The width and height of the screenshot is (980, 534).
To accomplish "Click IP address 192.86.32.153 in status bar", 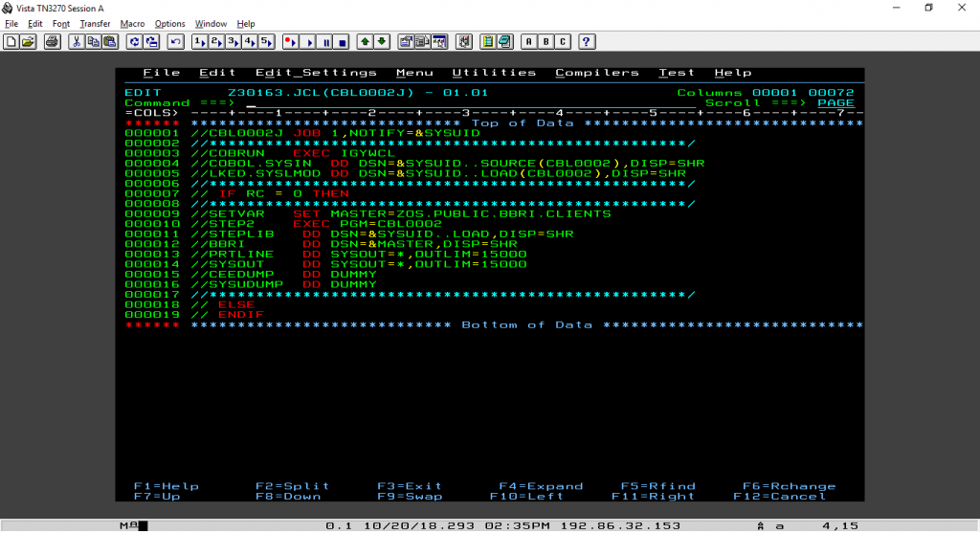I will (620, 526).
